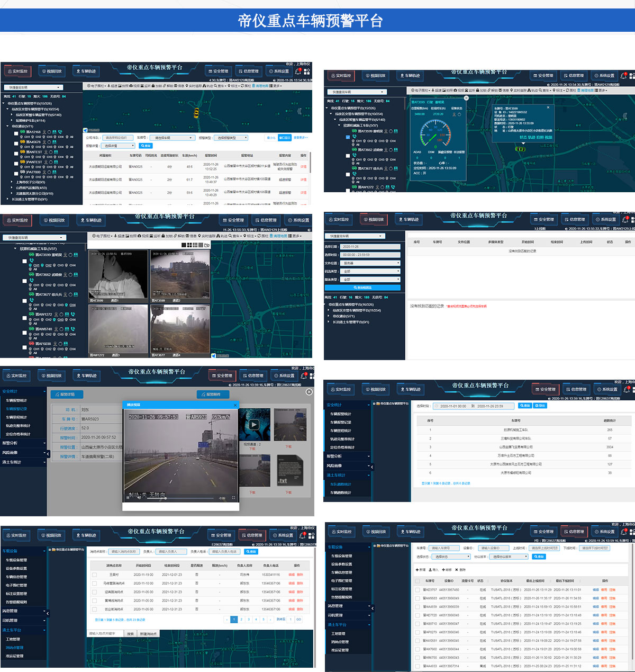Close the 晋AT3599 speedometer popup with its X
Image resolution: width=635 pixels, height=672 pixels.
pos(466,98)
